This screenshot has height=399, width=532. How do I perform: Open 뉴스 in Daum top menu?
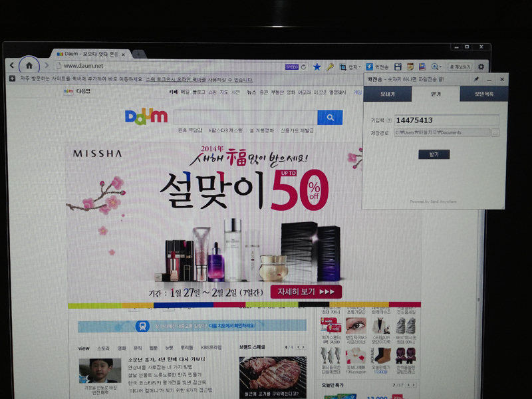251,92
